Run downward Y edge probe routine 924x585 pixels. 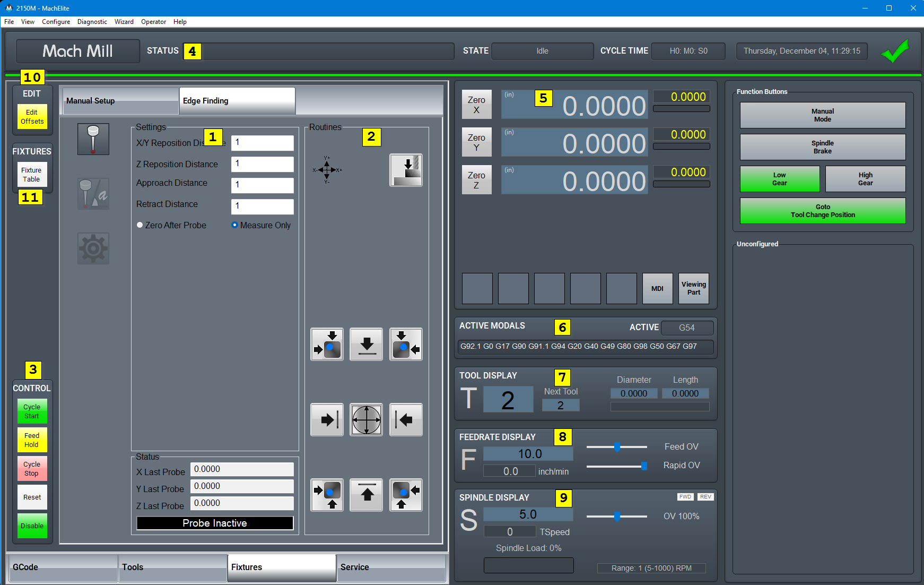pyautogui.click(x=366, y=344)
